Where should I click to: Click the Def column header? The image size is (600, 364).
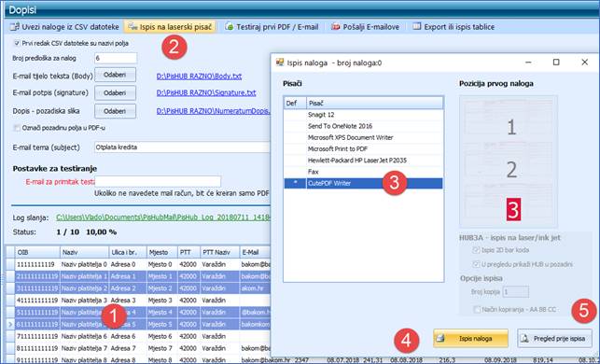pyautogui.click(x=295, y=103)
